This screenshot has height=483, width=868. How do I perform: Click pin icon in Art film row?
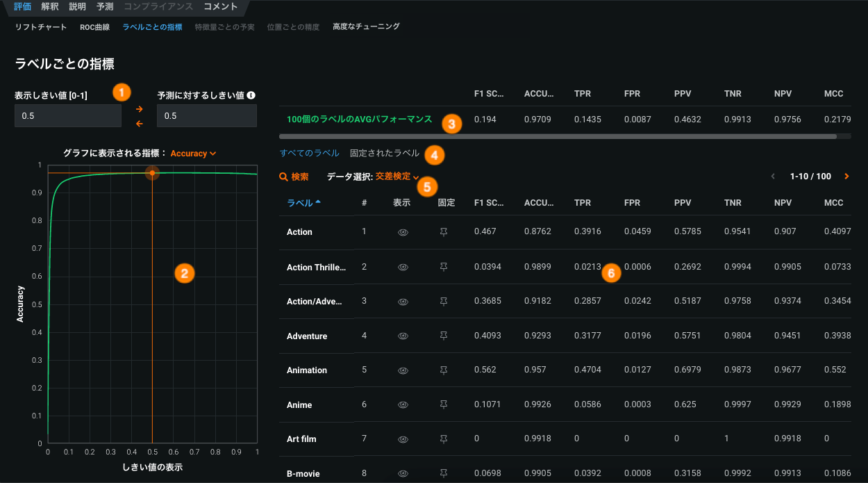(x=444, y=439)
